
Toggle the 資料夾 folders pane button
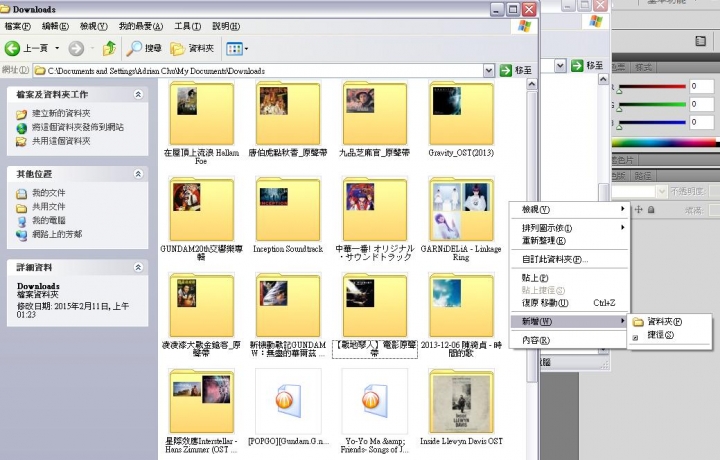coord(192,48)
